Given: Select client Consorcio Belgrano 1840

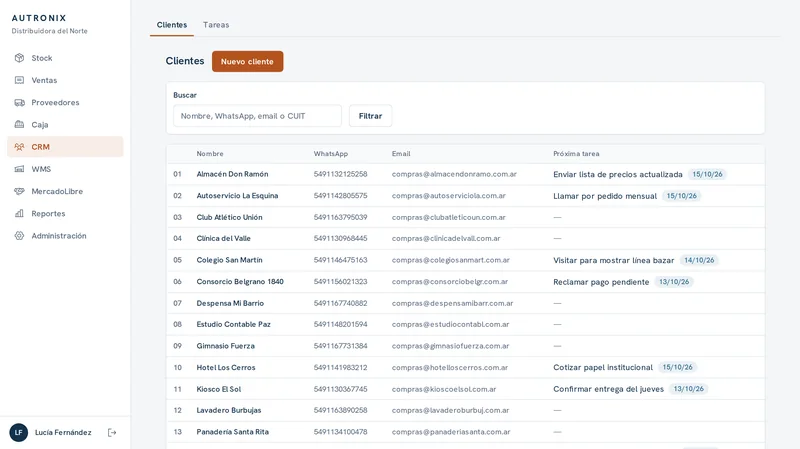Looking at the screenshot, I should [x=240, y=282].
